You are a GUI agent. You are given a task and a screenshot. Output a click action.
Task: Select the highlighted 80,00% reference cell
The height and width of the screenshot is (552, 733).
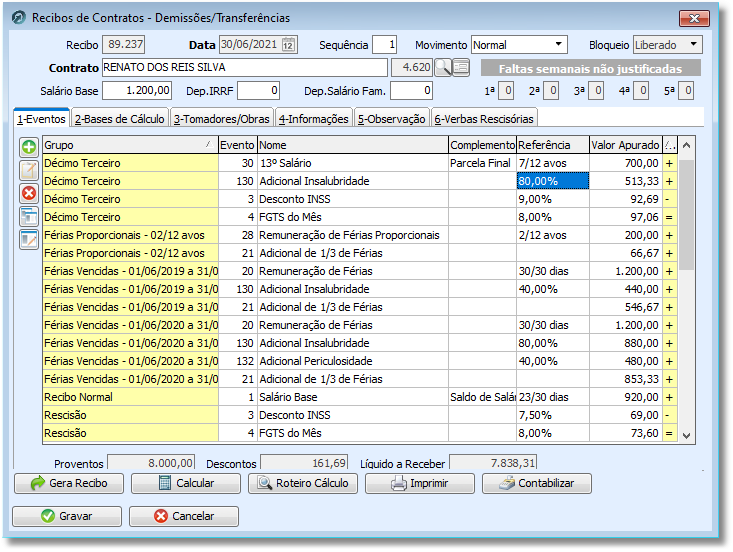coord(553,181)
